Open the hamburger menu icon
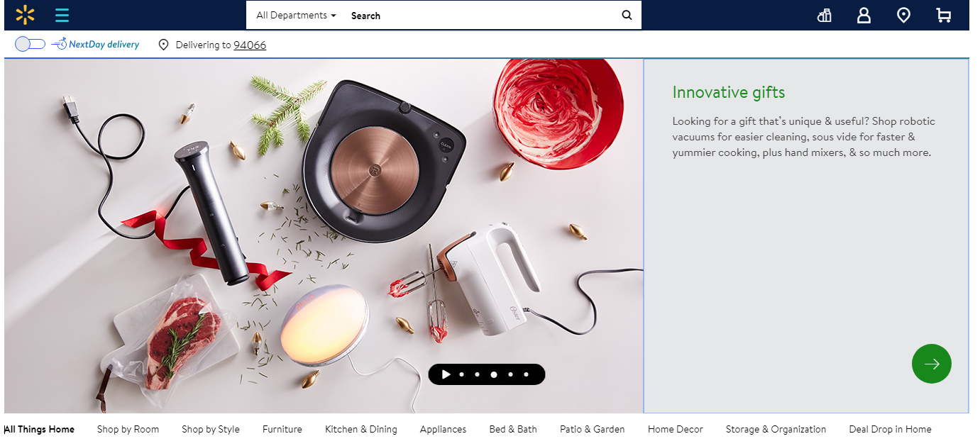The width and height of the screenshot is (980, 446). [62, 15]
